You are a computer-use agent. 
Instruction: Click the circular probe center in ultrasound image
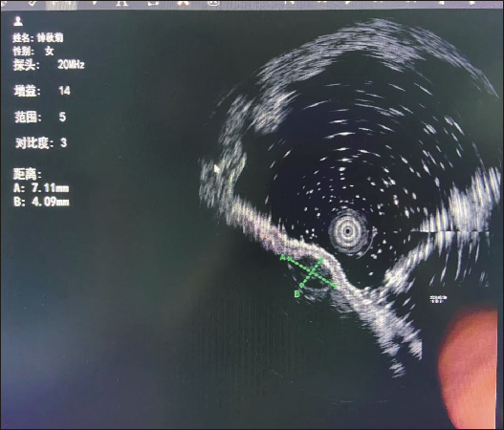(347, 230)
